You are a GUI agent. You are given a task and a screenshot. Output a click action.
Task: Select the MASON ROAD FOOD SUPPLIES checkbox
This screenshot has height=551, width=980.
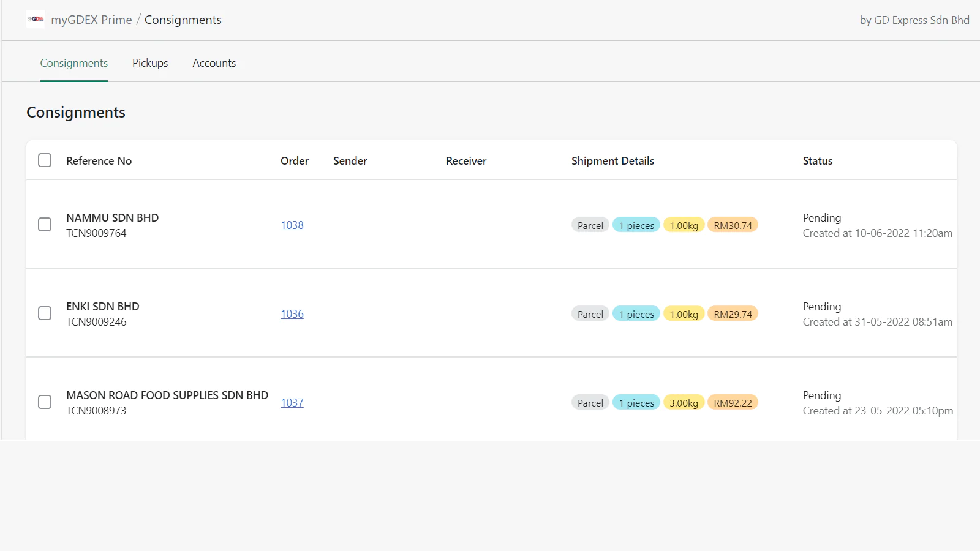pos(45,402)
